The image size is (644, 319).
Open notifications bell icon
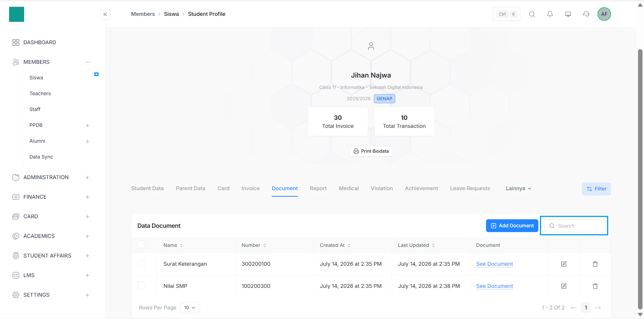coord(550,14)
